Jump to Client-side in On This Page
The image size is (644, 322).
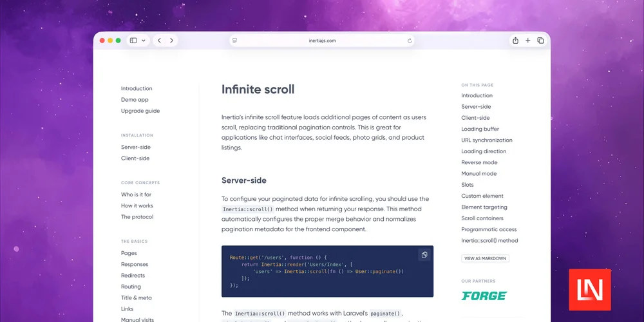coord(476,117)
